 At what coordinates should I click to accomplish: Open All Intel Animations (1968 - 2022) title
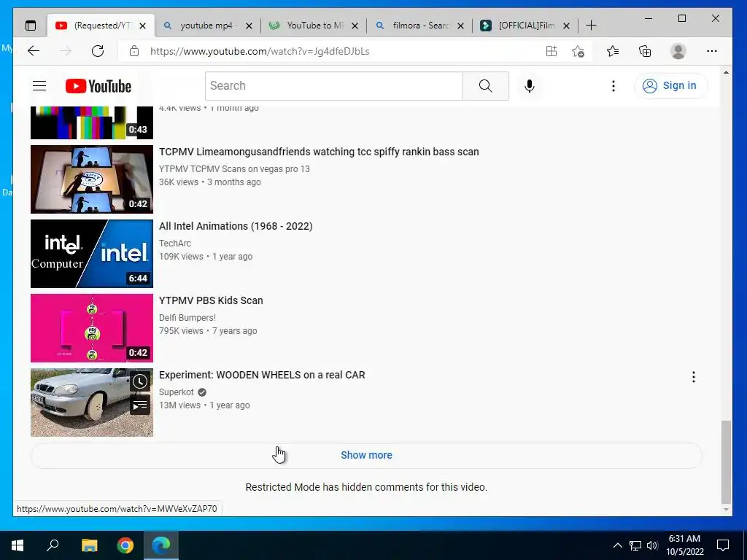tap(236, 226)
